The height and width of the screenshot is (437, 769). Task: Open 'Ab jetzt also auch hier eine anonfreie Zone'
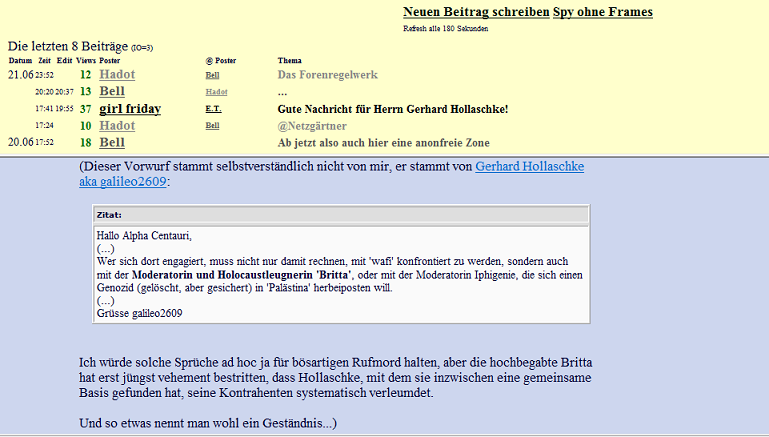pos(383,143)
